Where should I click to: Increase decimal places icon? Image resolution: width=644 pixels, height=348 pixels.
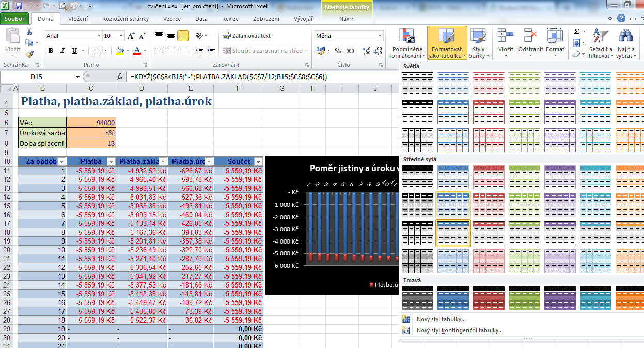tap(366, 51)
